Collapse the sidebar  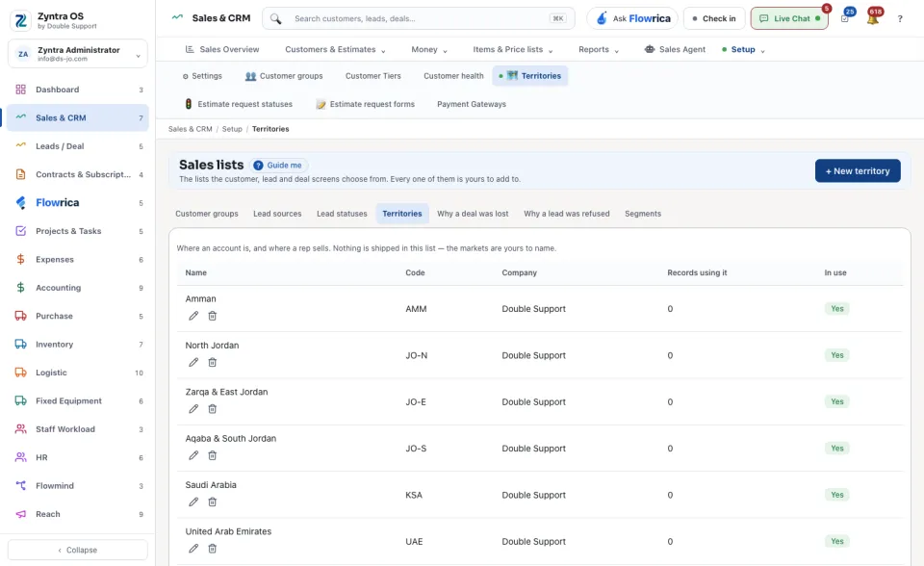(x=78, y=550)
